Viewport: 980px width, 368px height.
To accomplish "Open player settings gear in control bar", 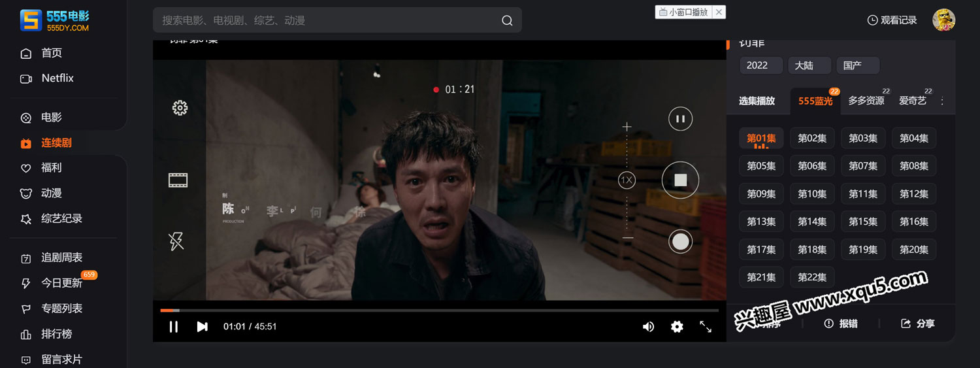I will 677,327.
